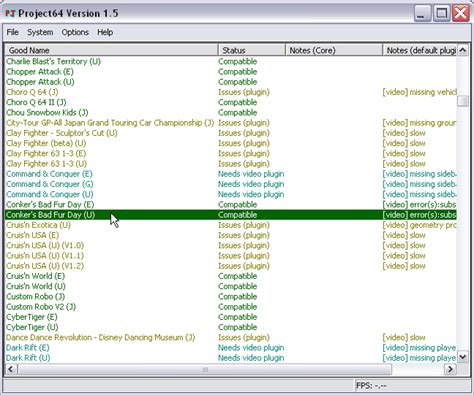Open the File menu
Screen dimensions: 474x395
pos(13,32)
